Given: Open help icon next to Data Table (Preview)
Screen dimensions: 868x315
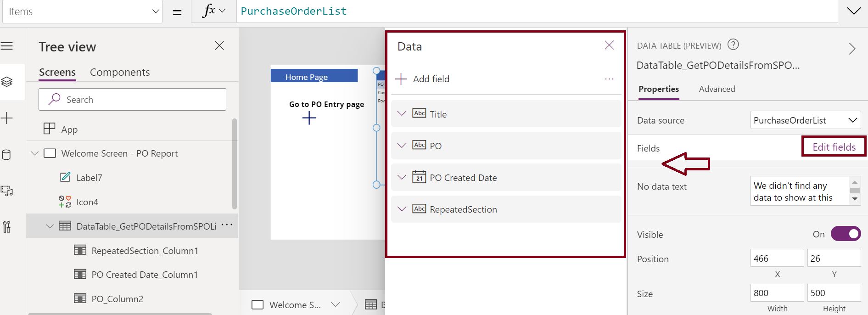Looking at the screenshot, I should point(734,45).
